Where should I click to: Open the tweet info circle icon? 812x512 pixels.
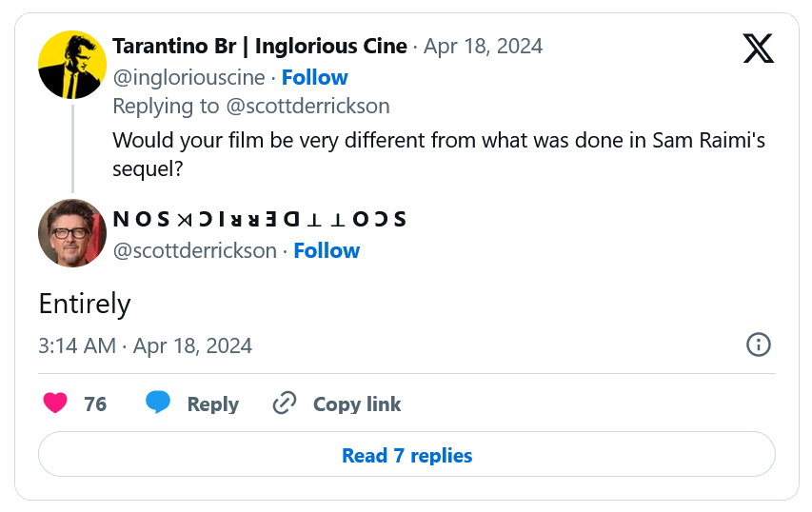click(x=759, y=345)
